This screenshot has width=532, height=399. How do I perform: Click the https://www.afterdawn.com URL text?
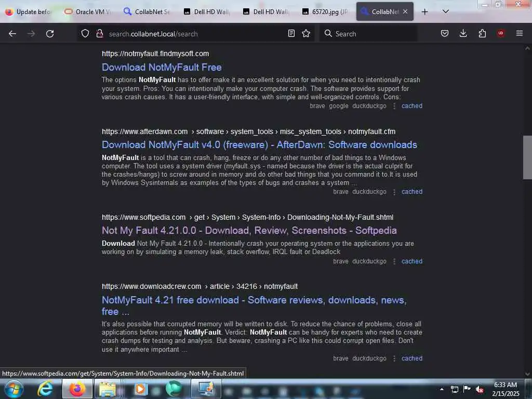144,131
